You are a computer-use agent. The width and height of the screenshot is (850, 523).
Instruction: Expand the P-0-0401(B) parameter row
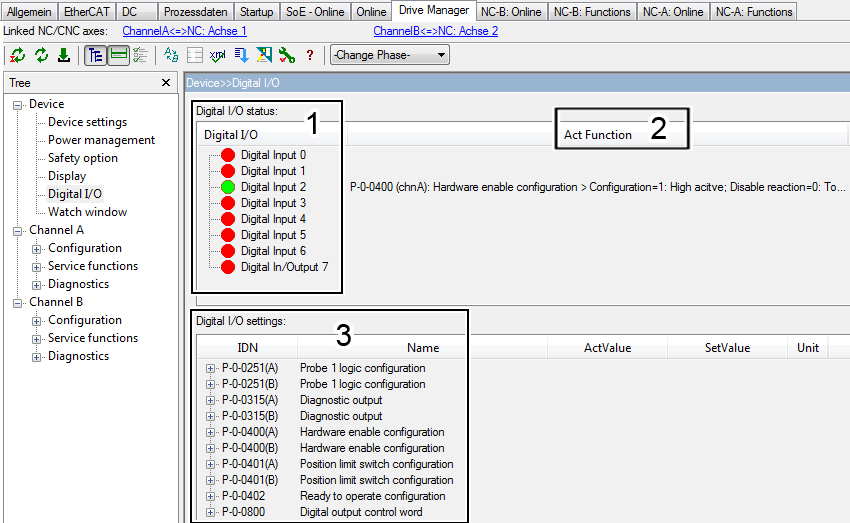[210, 481]
